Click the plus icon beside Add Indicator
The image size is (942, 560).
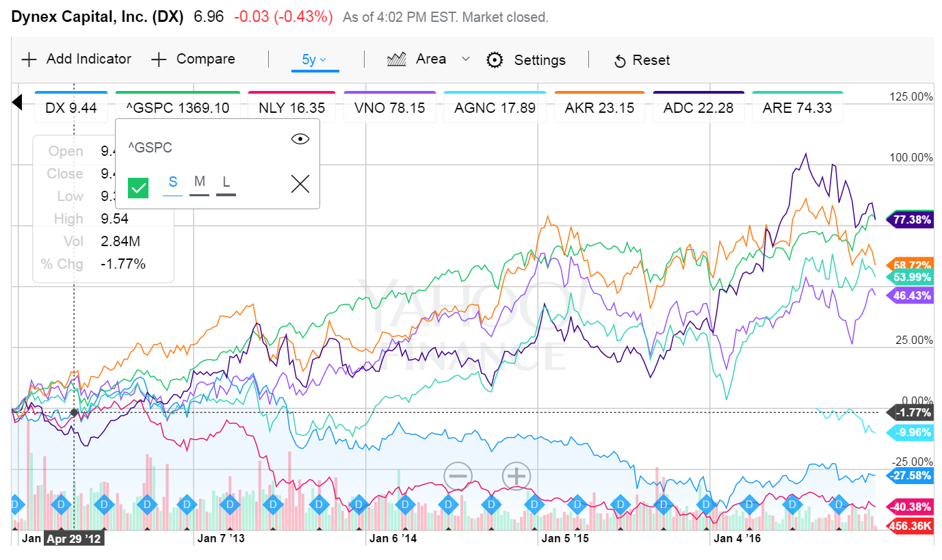tap(29, 59)
